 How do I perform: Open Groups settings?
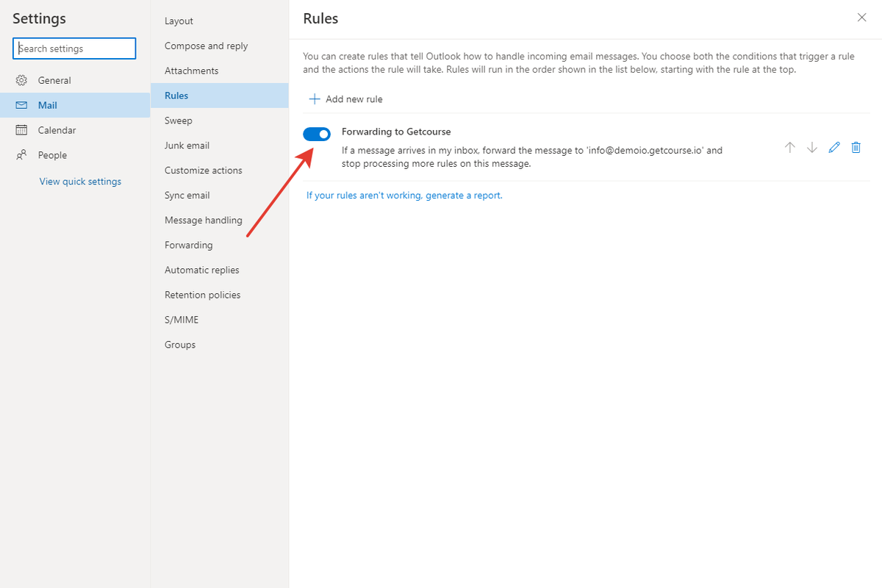click(x=220, y=345)
